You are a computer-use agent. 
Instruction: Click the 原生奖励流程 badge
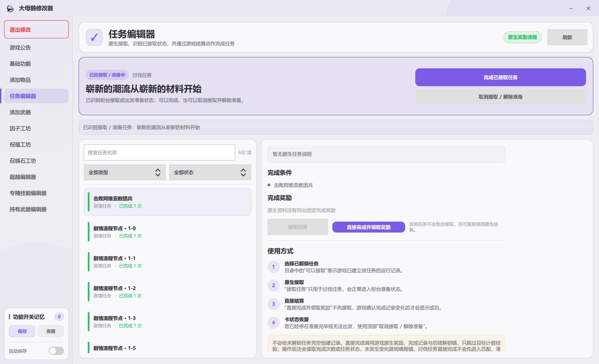[522, 37]
